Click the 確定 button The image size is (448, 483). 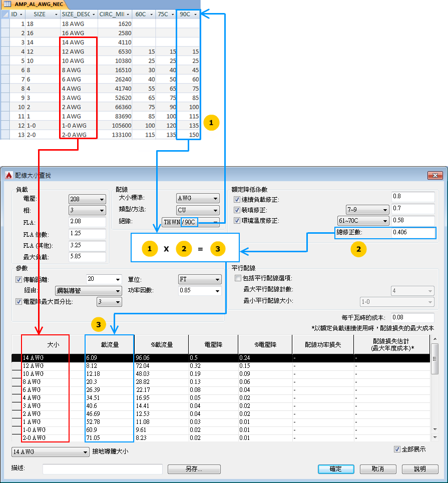336,469
